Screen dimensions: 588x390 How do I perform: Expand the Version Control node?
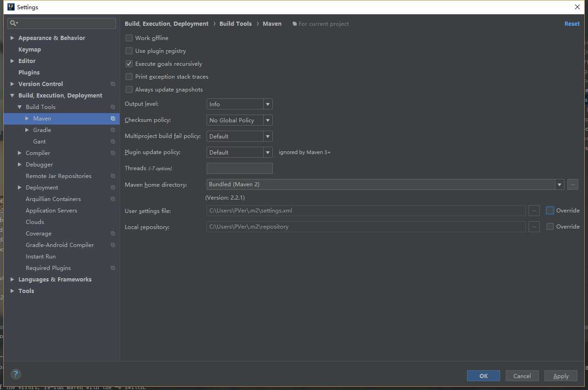(x=12, y=84)
